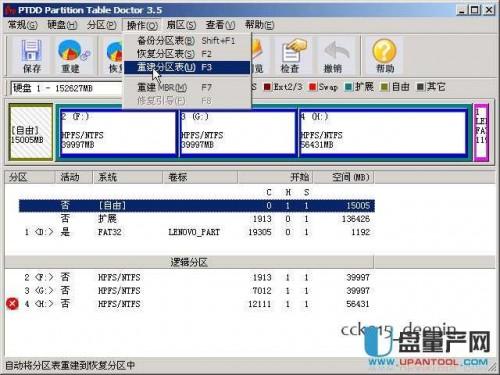The image size is (500, 375).
Task: Click the 自由 olive legend swatch
Action: click(385, 87)
